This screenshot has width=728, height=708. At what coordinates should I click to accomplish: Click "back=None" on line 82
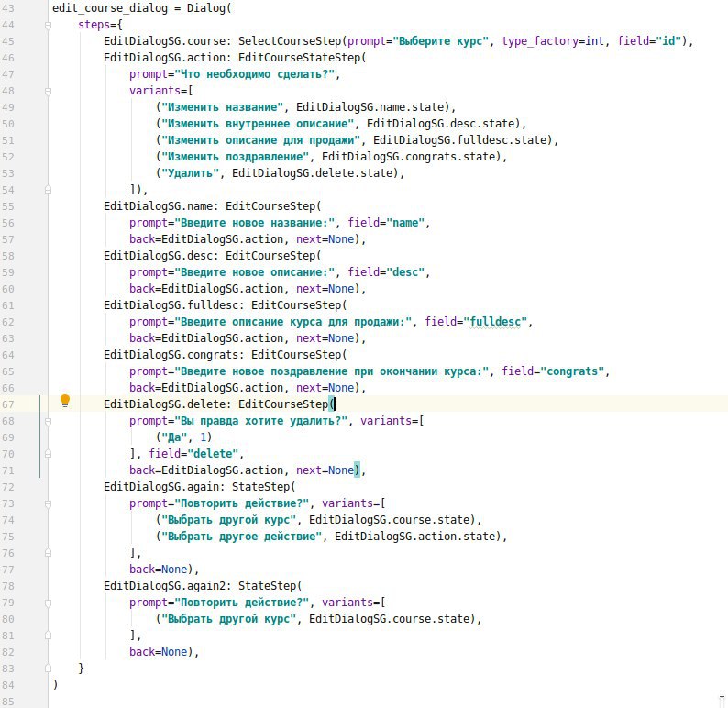point(158,652)
